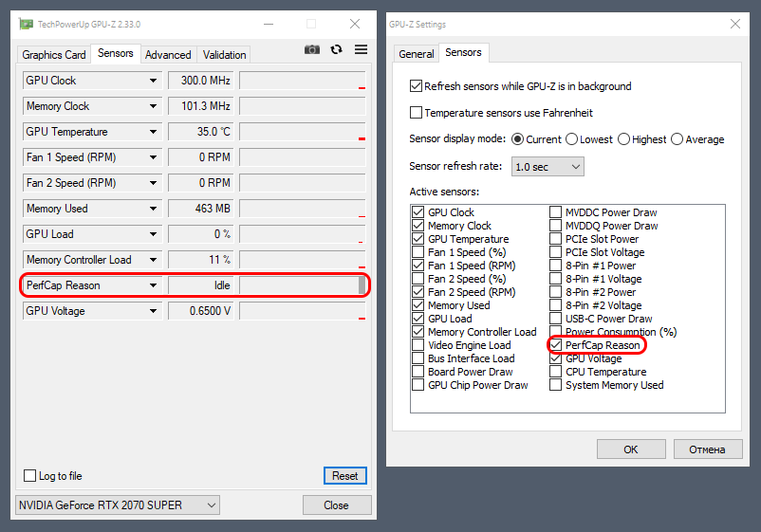Click the Reset button in GPU-Z
The height and width of the screenshot is (532, 761).
(x=345, y=476)
